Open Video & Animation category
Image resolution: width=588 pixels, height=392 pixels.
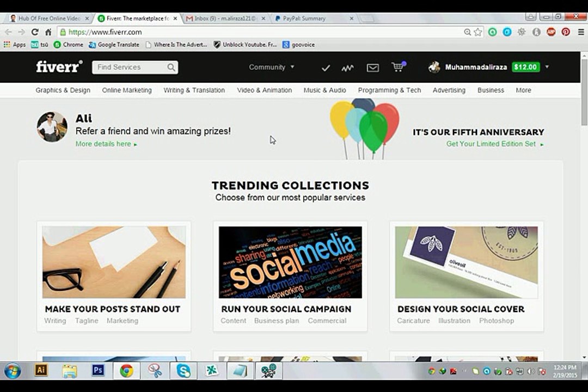pyautogui.click(x=265, y=90)
